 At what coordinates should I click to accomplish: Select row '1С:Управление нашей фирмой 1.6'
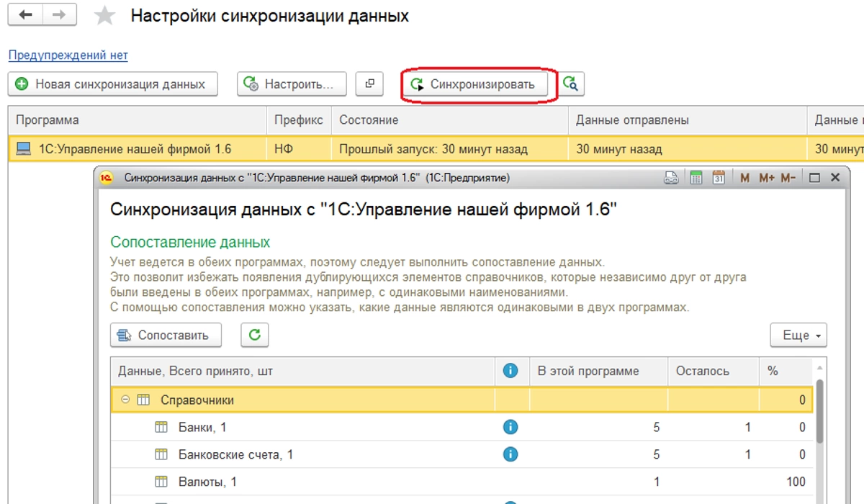[x=436, y=149]
